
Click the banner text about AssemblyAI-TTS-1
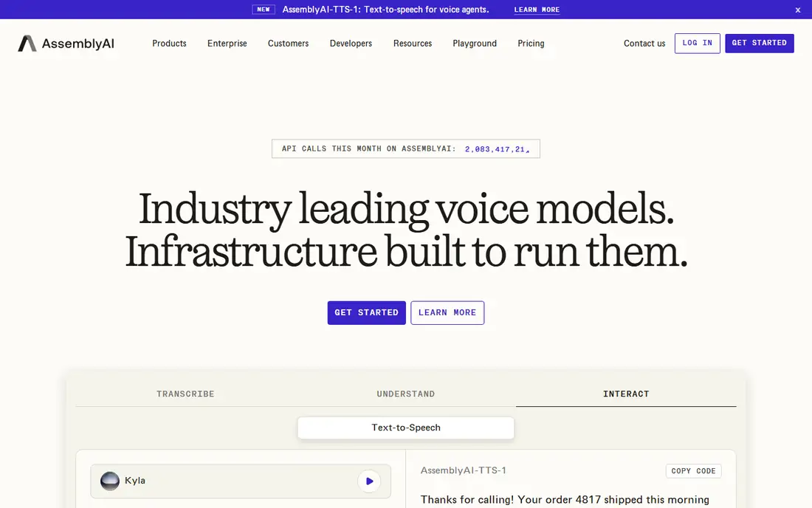pos(386,10)
